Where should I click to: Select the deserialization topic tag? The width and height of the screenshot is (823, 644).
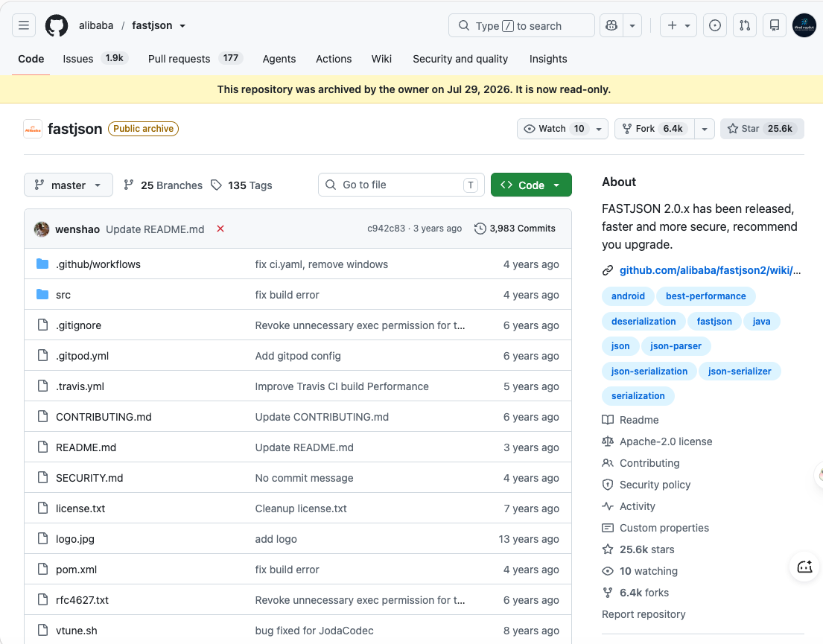click(644, 321)
